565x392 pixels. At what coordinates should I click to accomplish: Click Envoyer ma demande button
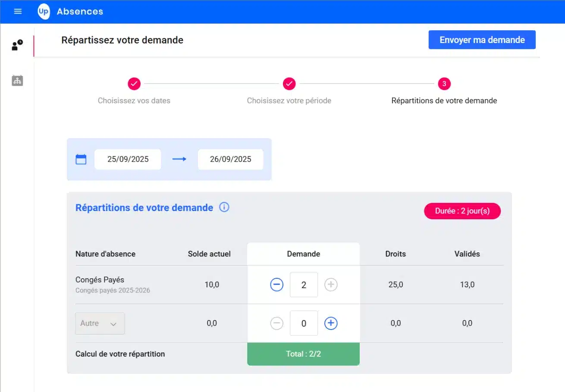point(482,40)
